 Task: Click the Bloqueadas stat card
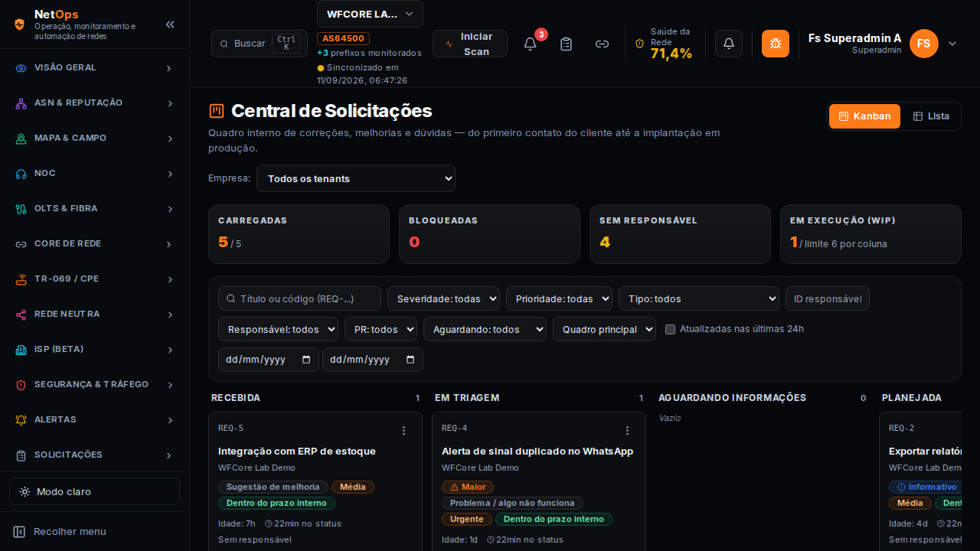click(489, 234)
